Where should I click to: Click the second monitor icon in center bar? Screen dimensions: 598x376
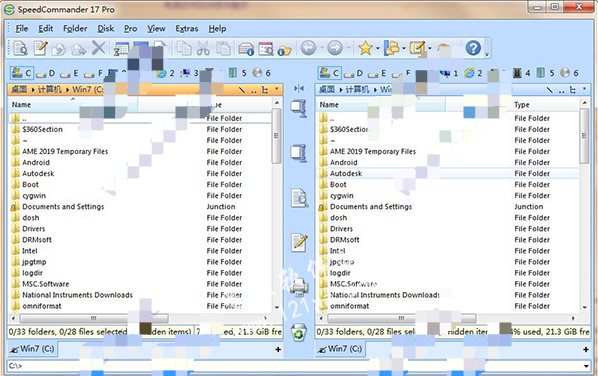click(x=299, y=153)
